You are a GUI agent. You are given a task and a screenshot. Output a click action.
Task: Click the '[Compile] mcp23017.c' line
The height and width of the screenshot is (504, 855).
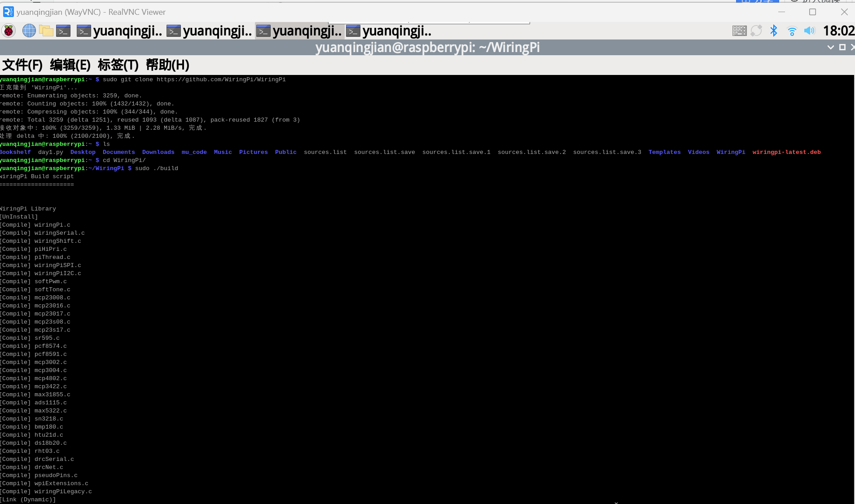35,314
